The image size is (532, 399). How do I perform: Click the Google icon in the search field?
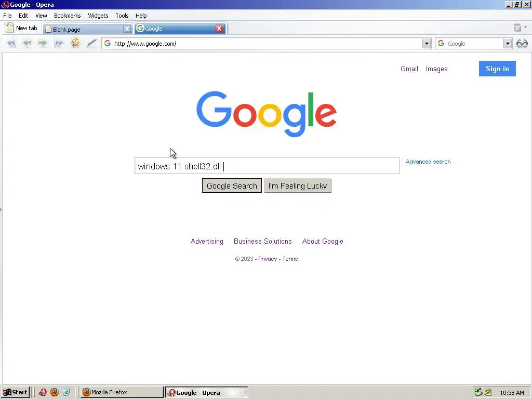441,44
